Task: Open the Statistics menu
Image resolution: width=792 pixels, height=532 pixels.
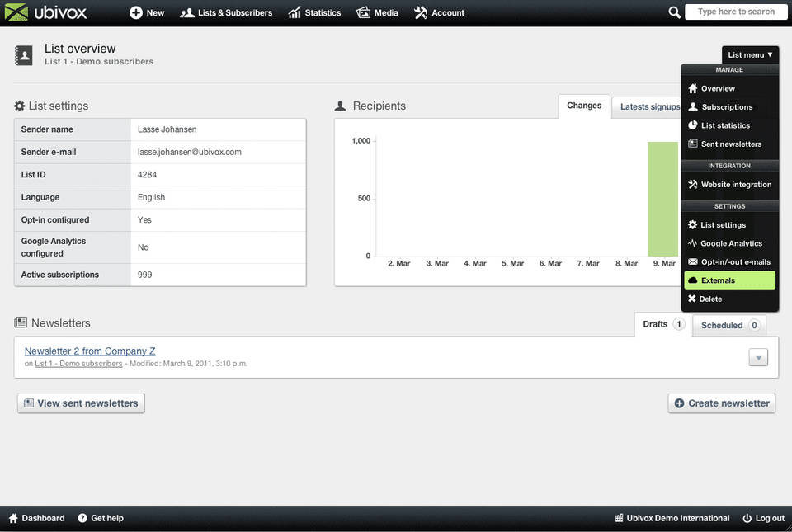Action: click(314, 12)
